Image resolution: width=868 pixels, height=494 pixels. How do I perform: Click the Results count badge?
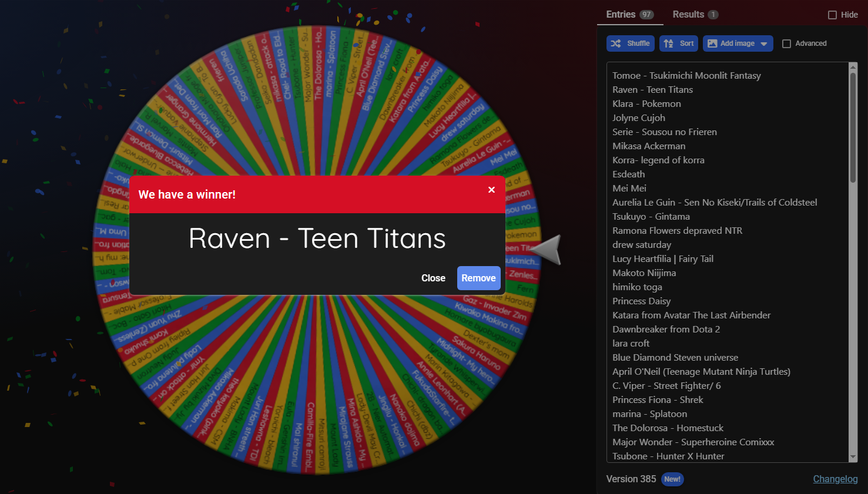(x=713, y=15)
